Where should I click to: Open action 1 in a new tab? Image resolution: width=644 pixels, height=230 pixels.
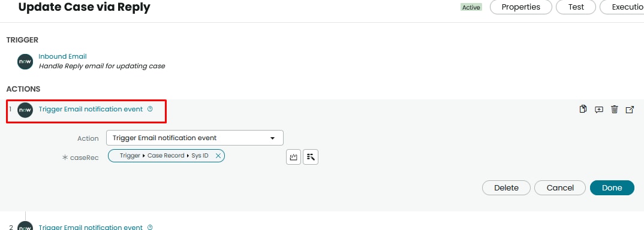tap(630, 110)
